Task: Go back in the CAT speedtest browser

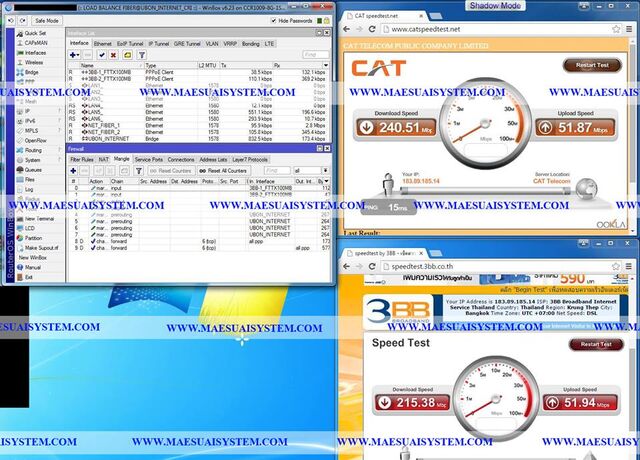Action: point(347,29)
